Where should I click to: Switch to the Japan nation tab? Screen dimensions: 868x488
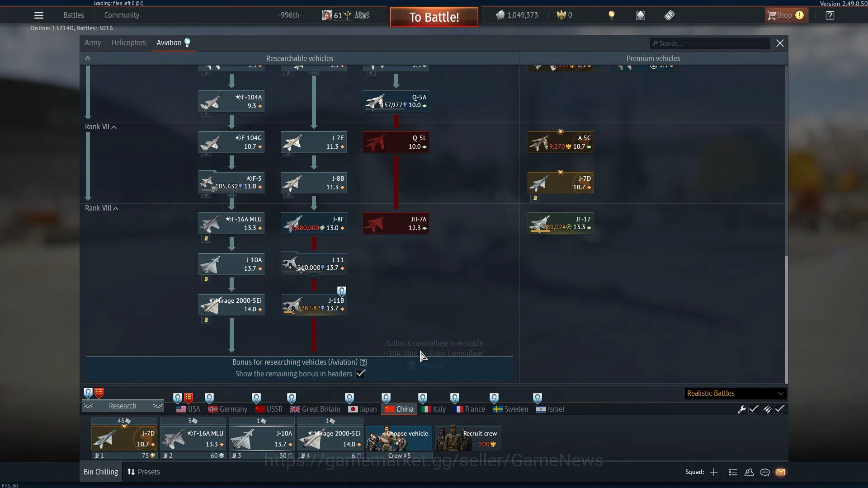pos(362,409)
